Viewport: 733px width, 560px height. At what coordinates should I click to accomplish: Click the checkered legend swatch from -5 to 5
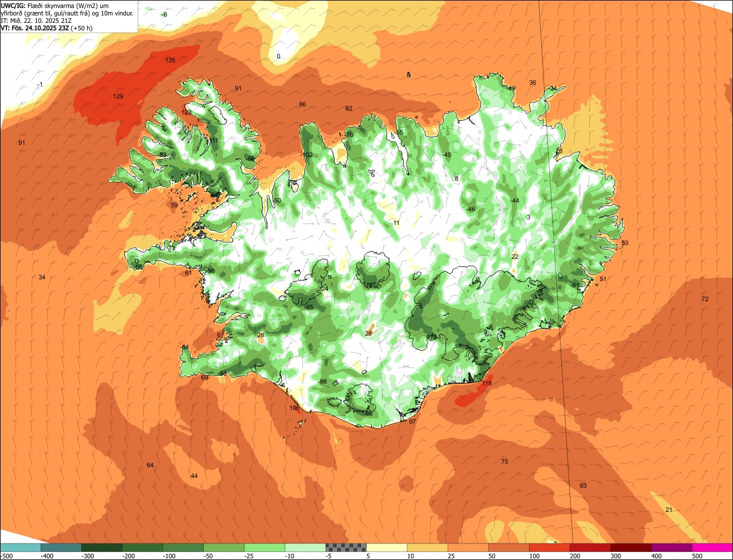[346, 547]
